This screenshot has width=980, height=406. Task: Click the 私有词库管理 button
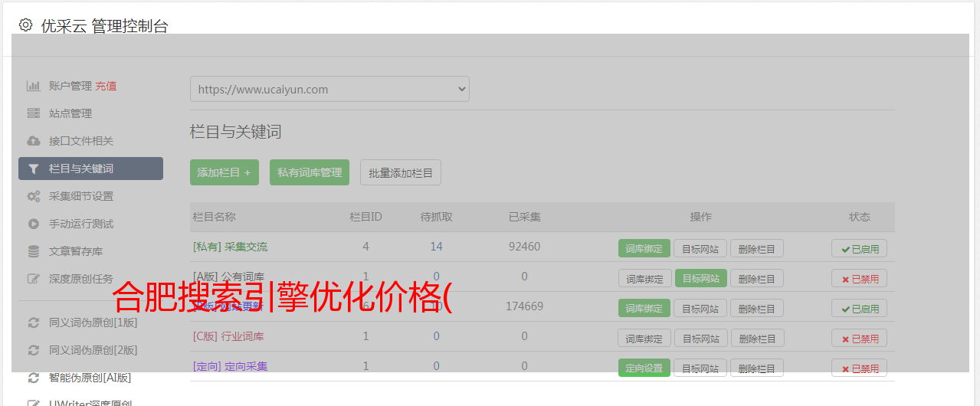tap(310, 172)
